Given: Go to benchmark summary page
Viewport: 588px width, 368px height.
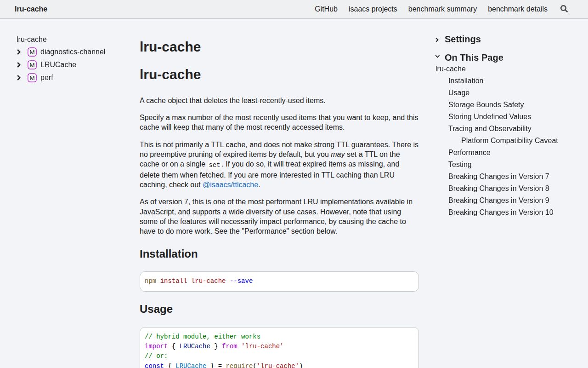Looking at the screenshot, I should 442,9.
